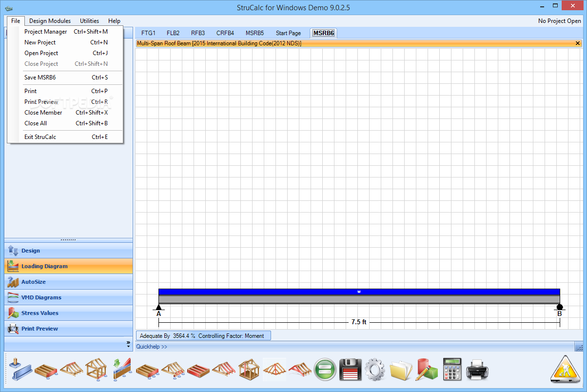This screenshot has height=392, width=587.
Task: Choose Save MSRB6 from the File menu
Action: (x=65, y=78)
